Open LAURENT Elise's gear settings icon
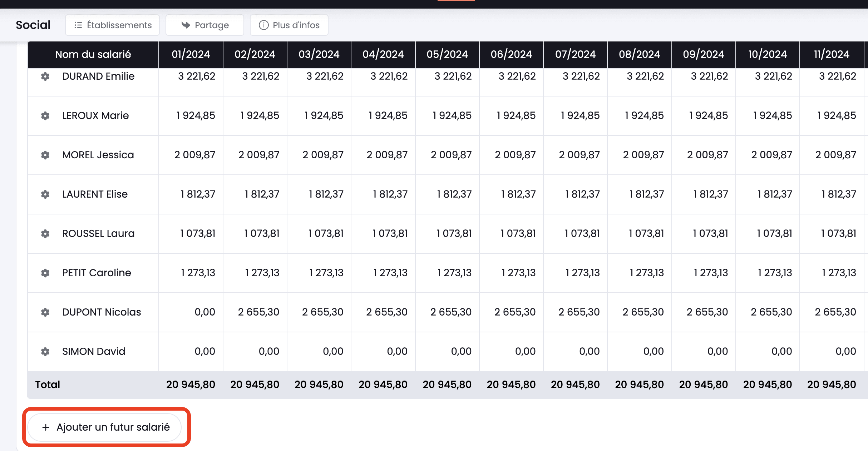 pos(45,194)
